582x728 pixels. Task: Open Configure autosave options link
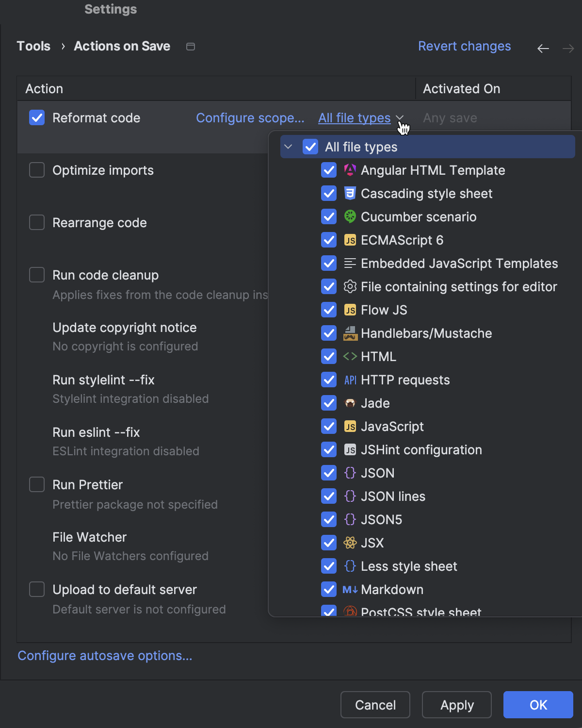coord(105,656)
